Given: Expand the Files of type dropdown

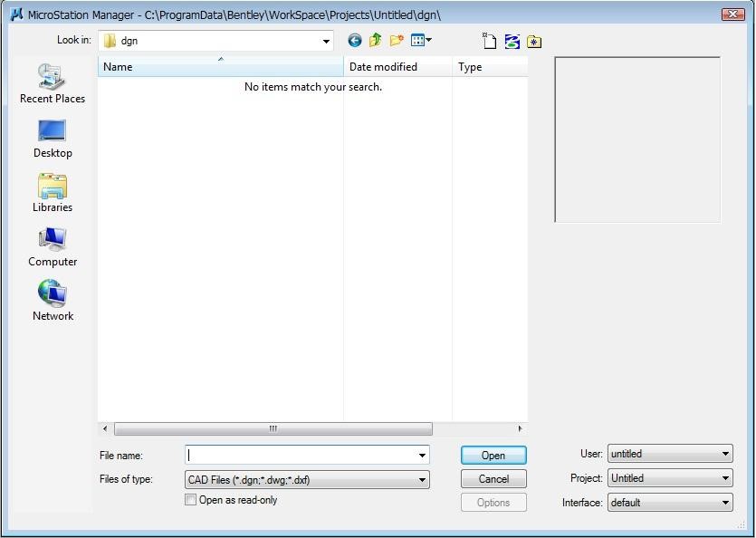Looking at the screenshot, I should click(x=422, y=480).
